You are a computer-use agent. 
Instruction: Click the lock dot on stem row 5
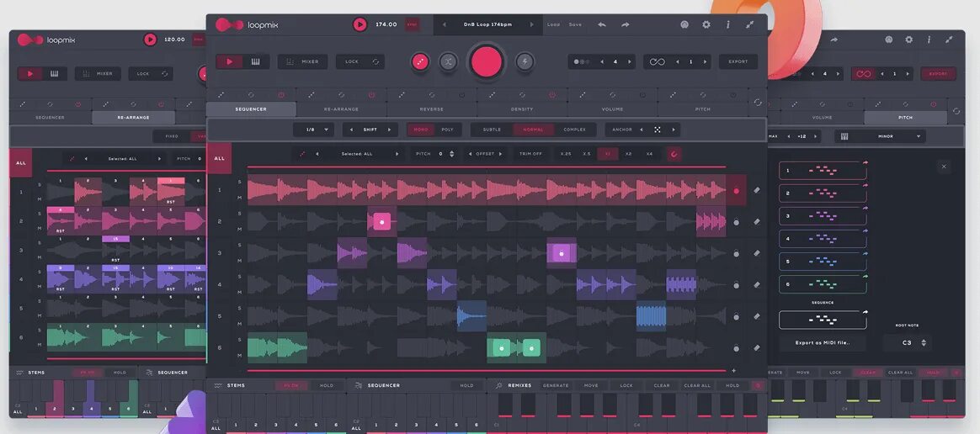(x=736, y=316)
